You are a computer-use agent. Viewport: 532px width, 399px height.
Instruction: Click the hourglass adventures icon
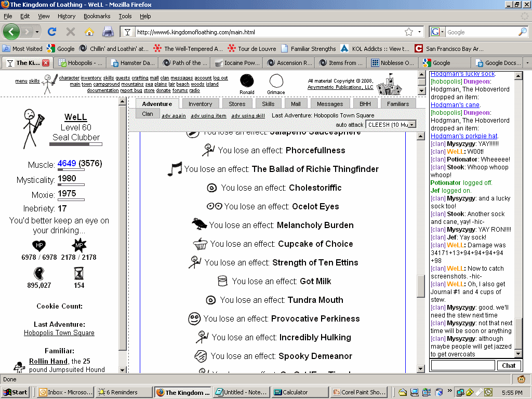tap(78, 273)
